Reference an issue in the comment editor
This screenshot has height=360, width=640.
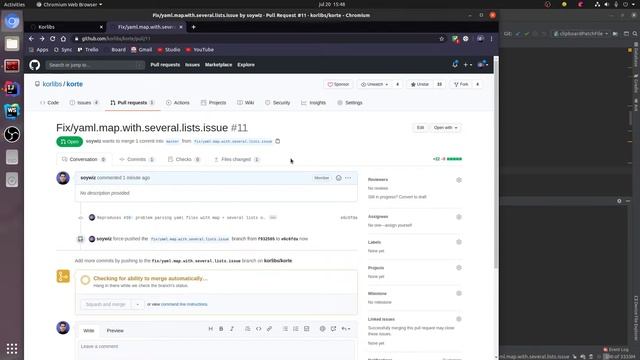333,329
